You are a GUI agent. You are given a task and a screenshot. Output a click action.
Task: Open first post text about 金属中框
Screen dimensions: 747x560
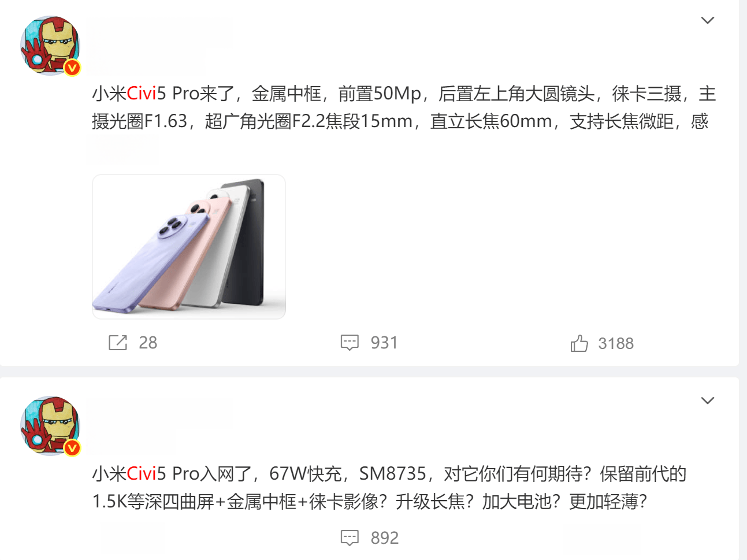click(x=404, y=107)
